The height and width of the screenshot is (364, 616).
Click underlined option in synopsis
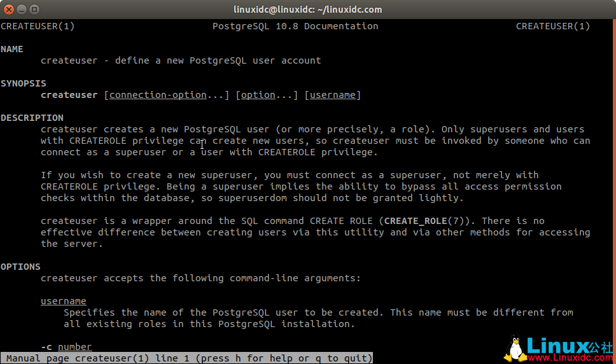coord(258,95)
